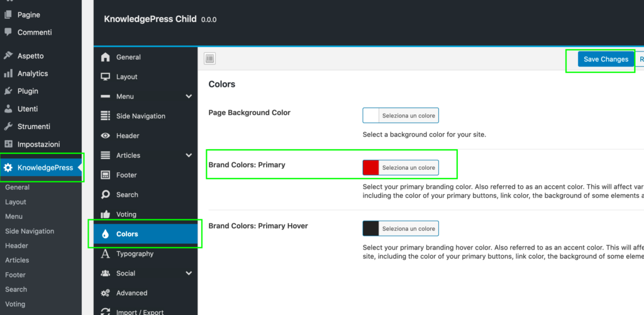Expand the Social section chevron

189,274
